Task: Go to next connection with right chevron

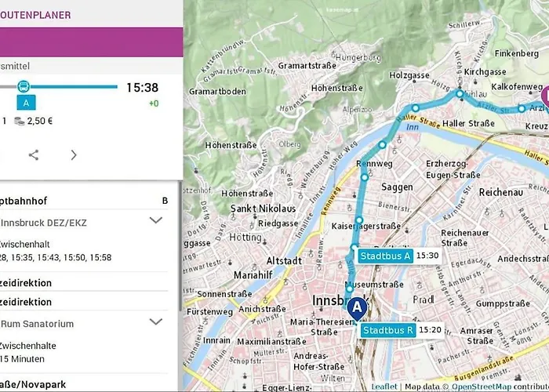Action: [x=74, y=154]
